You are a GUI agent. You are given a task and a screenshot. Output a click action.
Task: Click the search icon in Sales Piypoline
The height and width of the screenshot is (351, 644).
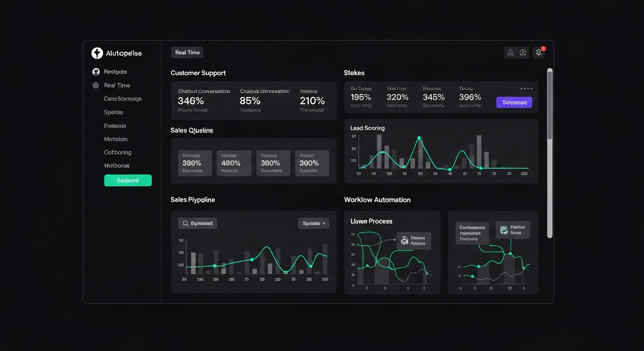click(186, 223)
